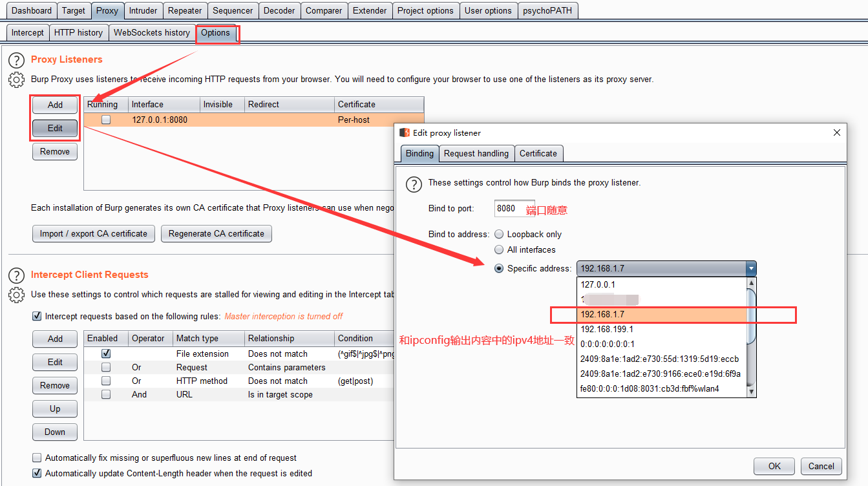This screenshot has width=868, height=486.
Task: Switch to Intruder tab
Action: 143,10
